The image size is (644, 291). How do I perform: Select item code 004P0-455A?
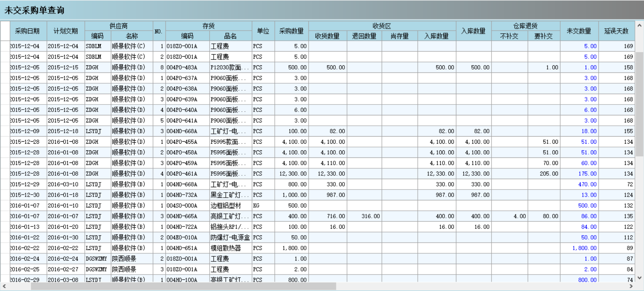pos(187,142)
